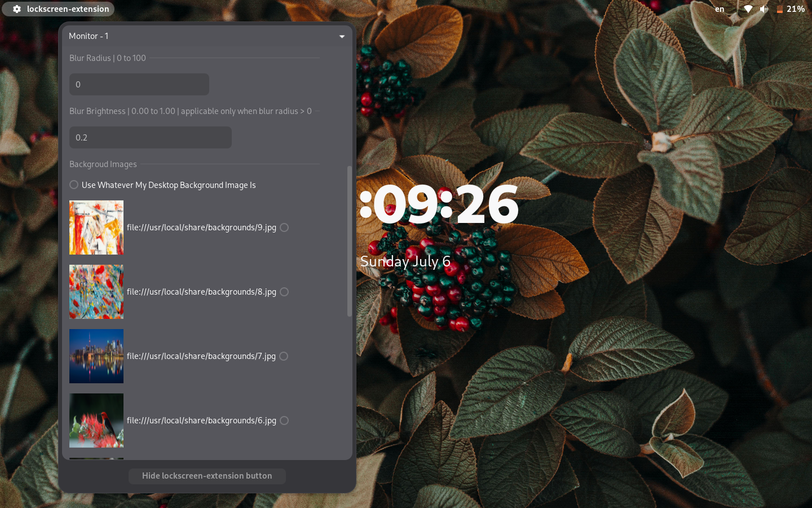Click Hide lockscreen-extension button
This screenshot has width=812, height=508.
pyautogui.click(x=207, y=476)
